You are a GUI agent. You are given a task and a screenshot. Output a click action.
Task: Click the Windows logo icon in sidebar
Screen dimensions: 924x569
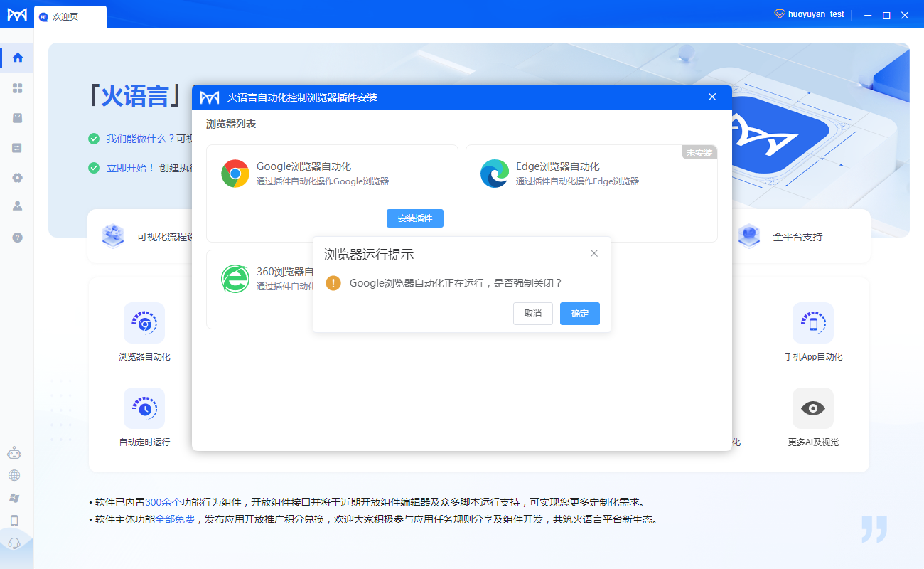pos(14,497)
